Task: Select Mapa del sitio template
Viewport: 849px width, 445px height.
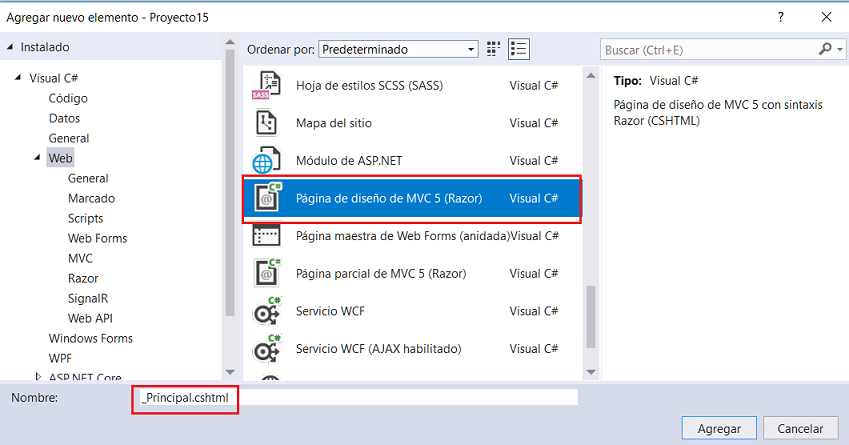Action: tap(334, 123)
